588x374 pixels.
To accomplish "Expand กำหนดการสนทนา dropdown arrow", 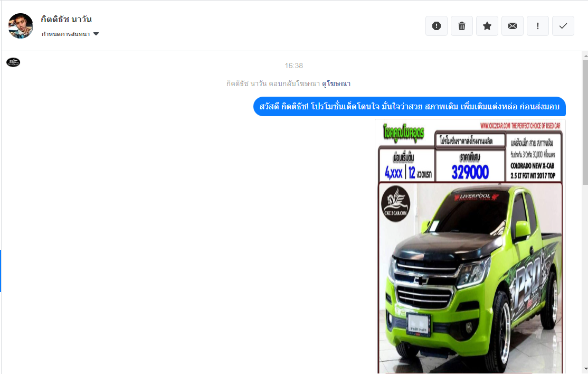I will coord(96,34).
